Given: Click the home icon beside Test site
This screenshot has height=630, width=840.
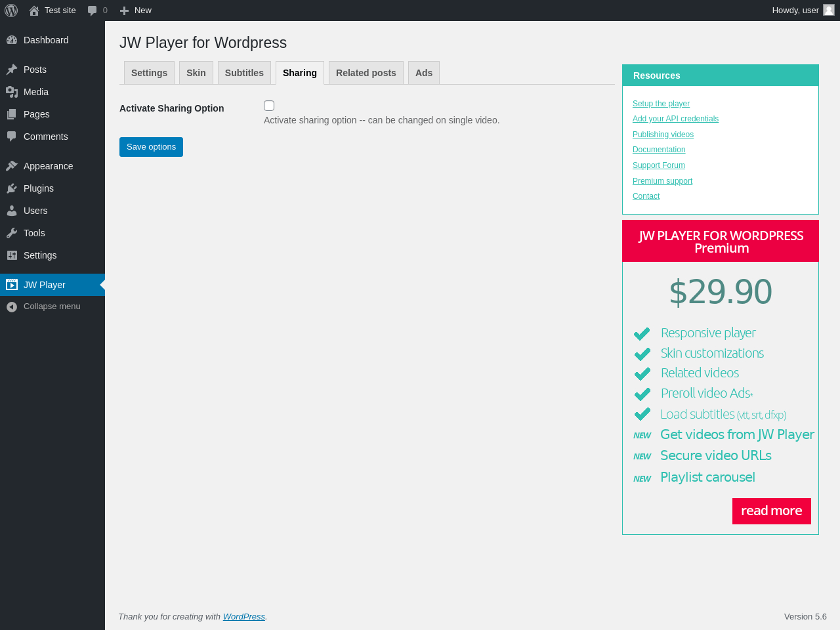Looking at the screenshot, I should tap(34, 10).
